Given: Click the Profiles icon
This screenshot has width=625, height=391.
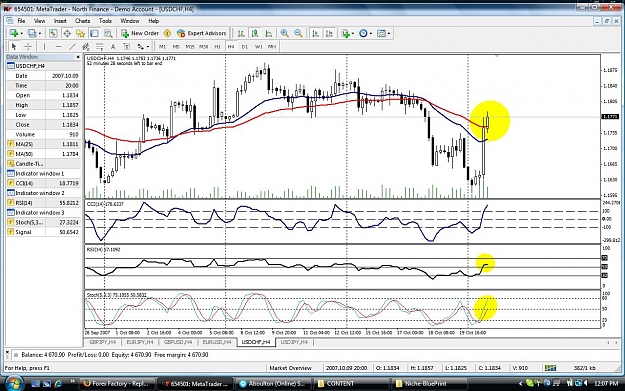Looking at the screenshot, I should (x=32, y=33).
